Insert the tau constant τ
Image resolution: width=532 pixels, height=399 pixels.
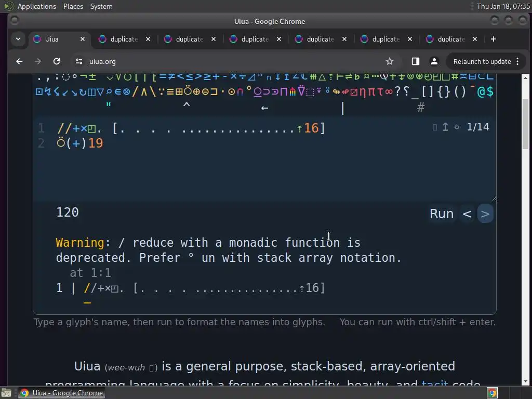380,92
